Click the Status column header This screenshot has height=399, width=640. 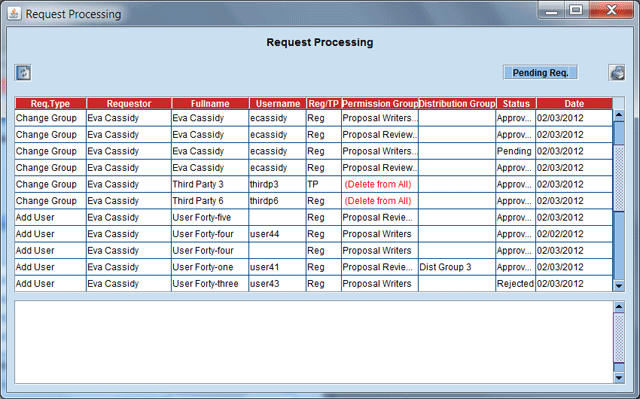516,104
